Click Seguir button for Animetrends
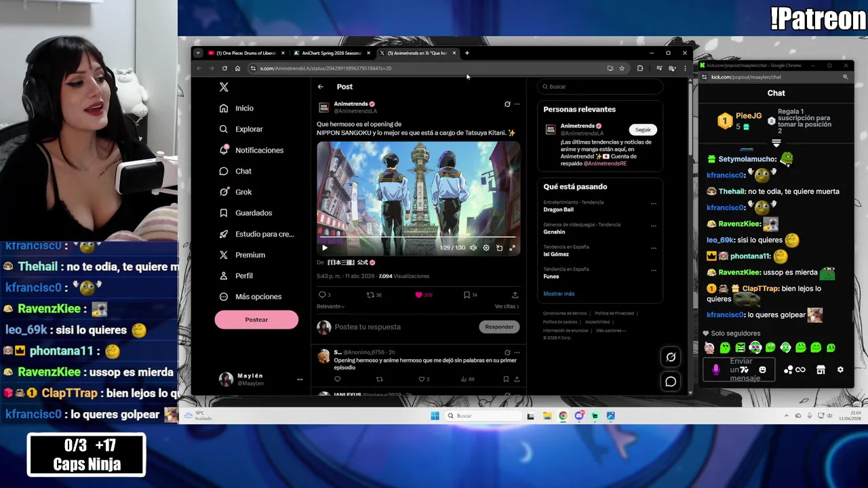 tap(643, 129)
